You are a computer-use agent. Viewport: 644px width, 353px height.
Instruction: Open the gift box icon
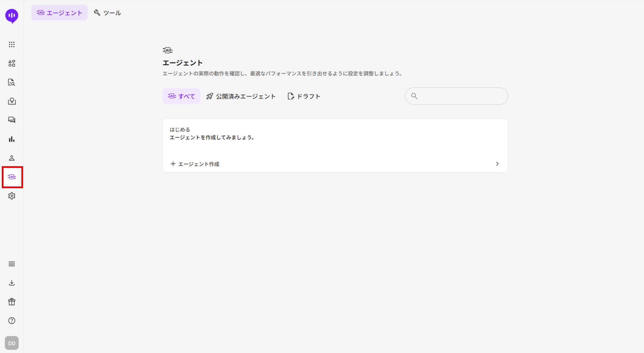[x=12, y=302]
